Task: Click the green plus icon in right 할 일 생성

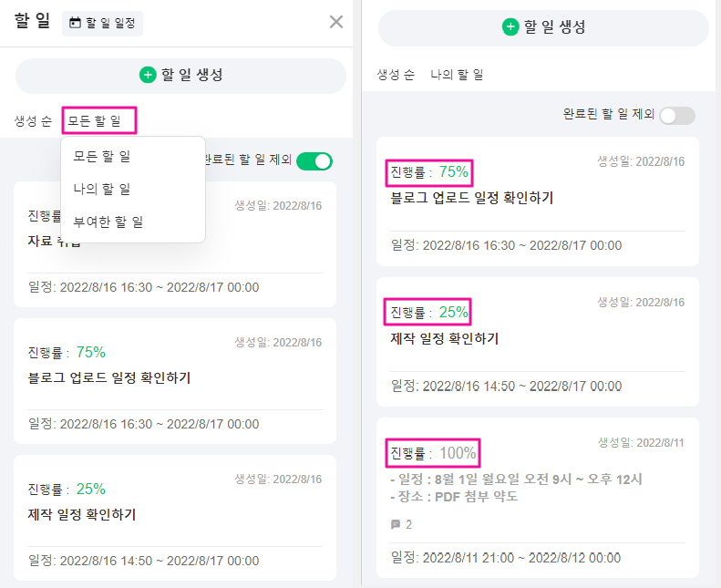Action: click(510, 27)
